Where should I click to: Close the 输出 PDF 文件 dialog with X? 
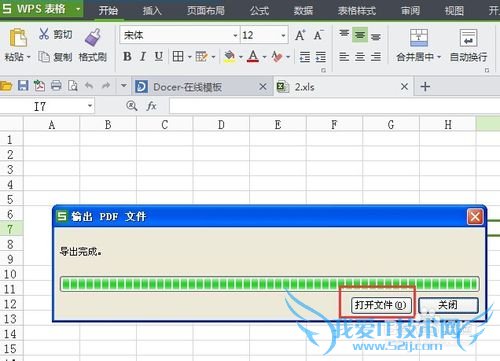[x=475, y=217]
